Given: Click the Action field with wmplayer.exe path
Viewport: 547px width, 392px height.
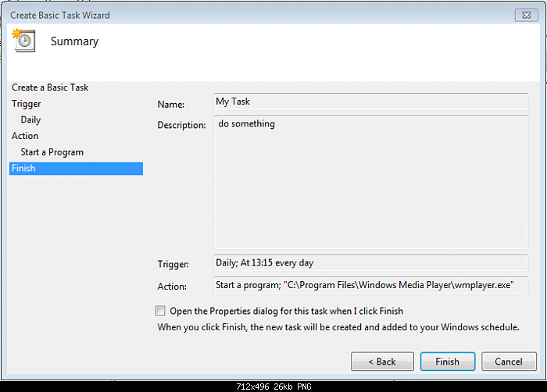Looking at the screenshot, I should click(370, 285).
